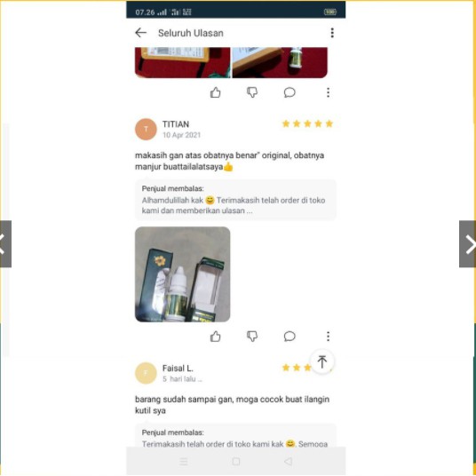This screenshot has width=476, height=476.
Task: Tap the scroll-to-top arrow button
Action: [322, 361]
